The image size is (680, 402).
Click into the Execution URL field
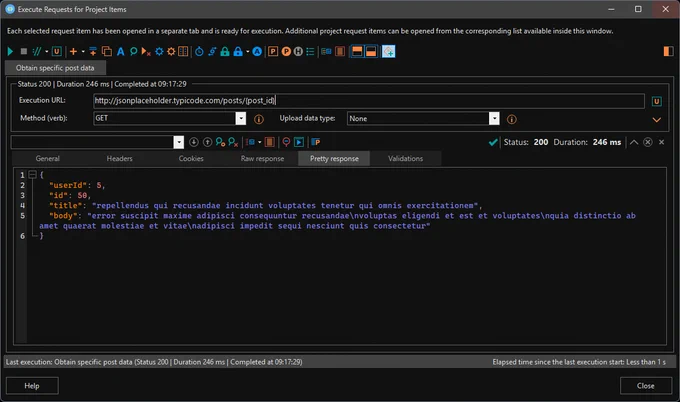point(369,101)
